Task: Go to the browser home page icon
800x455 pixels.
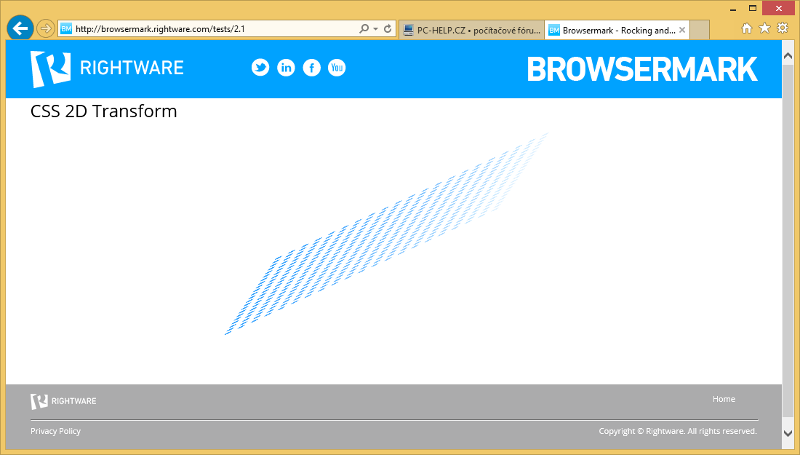Action: click(x=746, y=28)
